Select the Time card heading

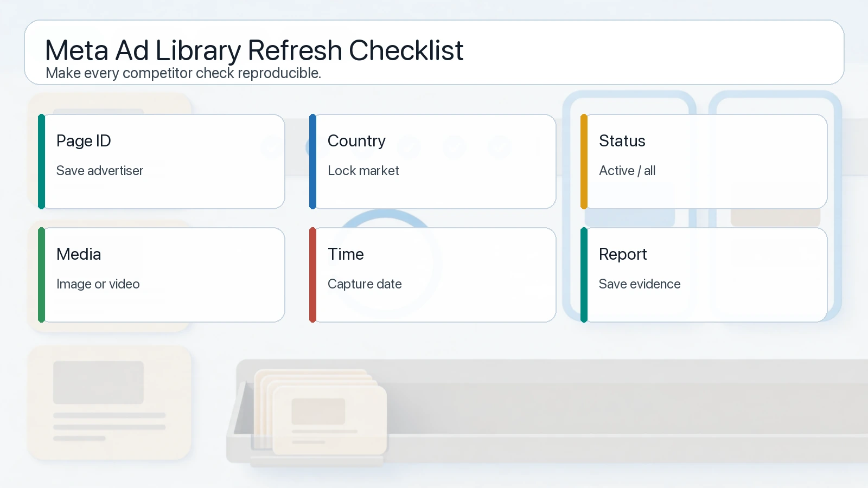(x=346, y=254)
